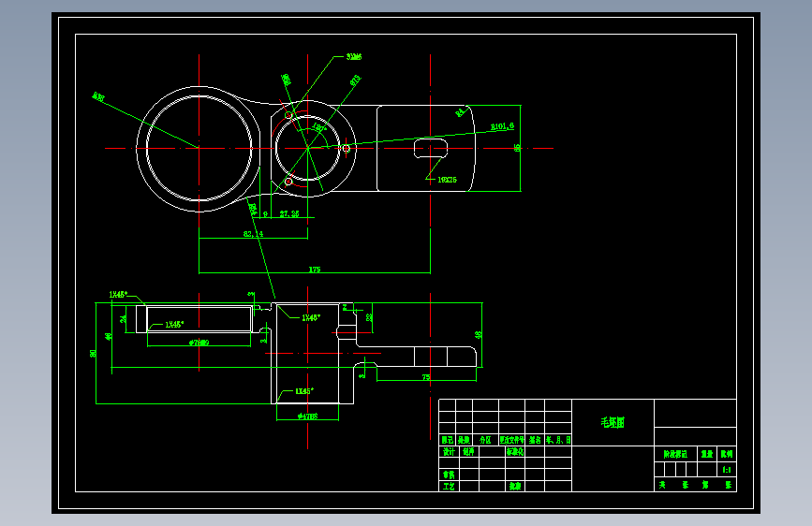Click the 重量 header cell
Viewport: 812px width, 526px height.
point(707,454)
